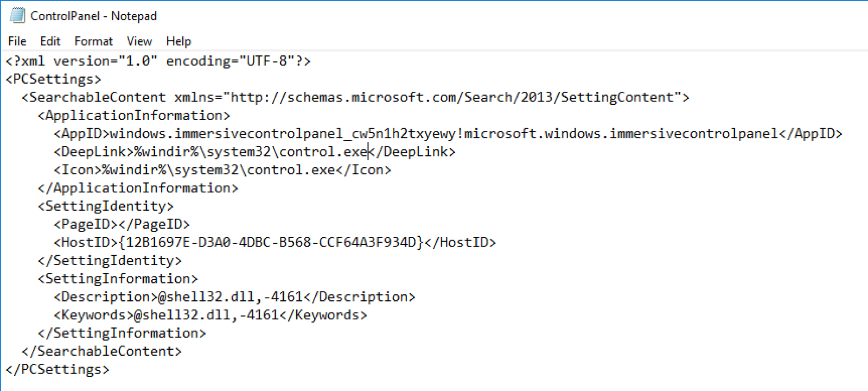868x391 pixels.
Task: Open the Format menu
Action: coord(93,41)
